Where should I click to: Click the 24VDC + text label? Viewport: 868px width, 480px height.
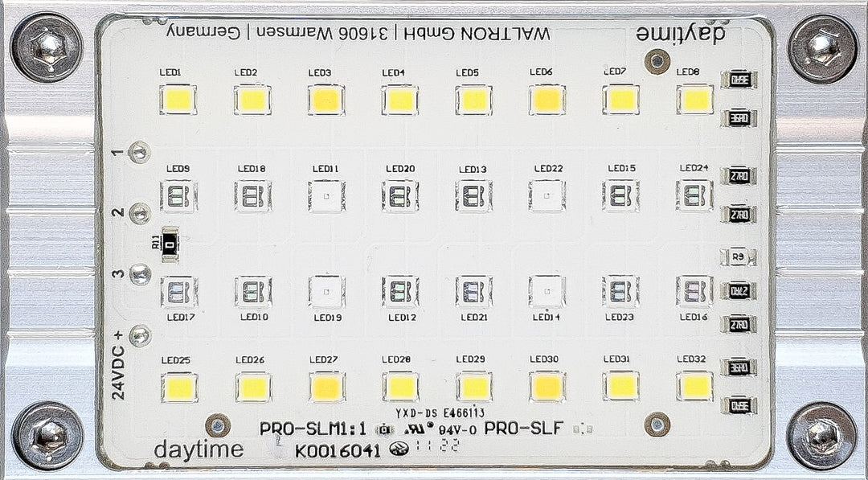[x=118, y=365]
